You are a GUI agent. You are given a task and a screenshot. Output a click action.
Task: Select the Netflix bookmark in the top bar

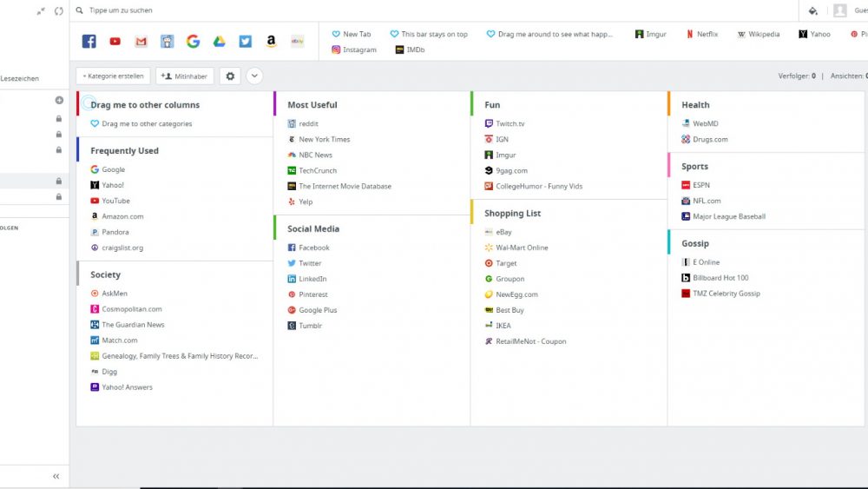(702, 35)
